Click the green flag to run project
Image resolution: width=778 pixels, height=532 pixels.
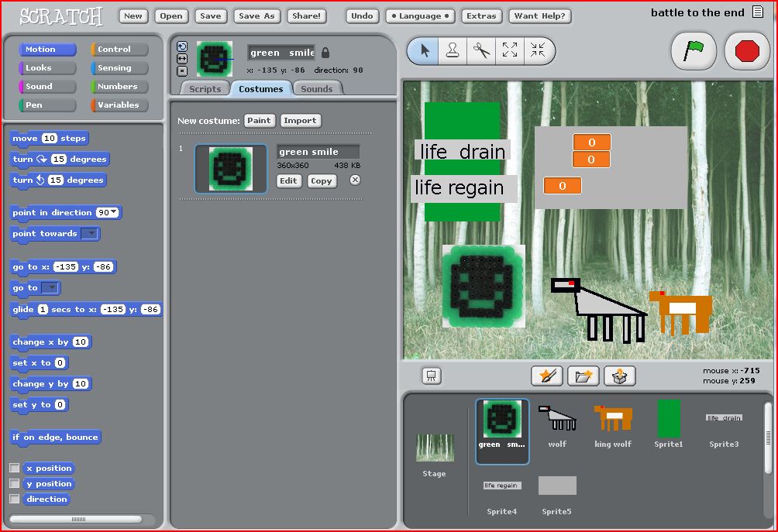tap(692, 50)
